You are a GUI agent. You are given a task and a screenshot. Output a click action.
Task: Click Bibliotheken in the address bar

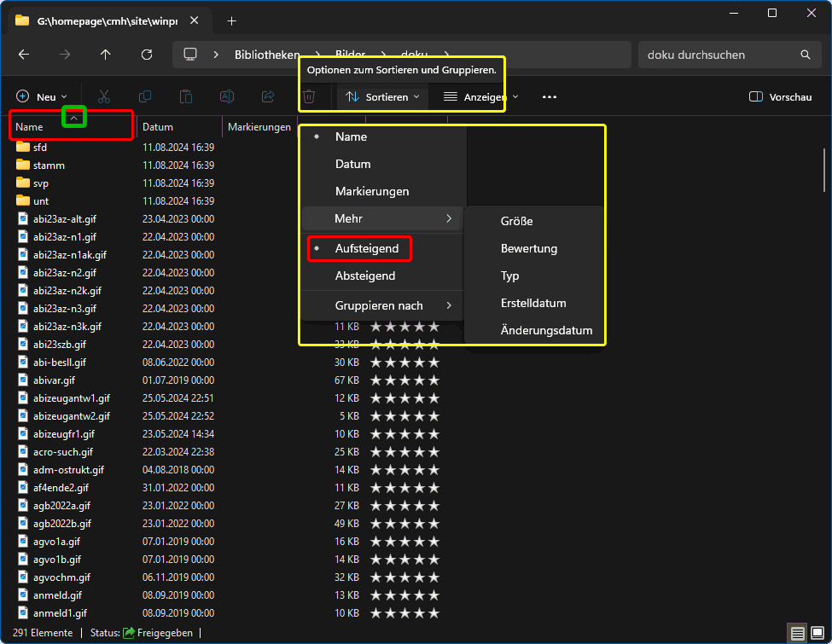pyautogui.click(x=267, y=55)
